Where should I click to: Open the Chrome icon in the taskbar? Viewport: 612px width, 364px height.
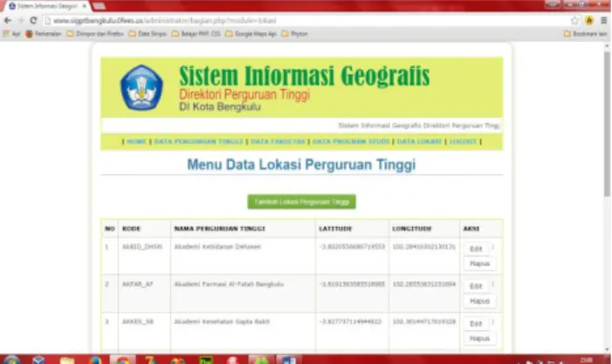click(122, 360)
